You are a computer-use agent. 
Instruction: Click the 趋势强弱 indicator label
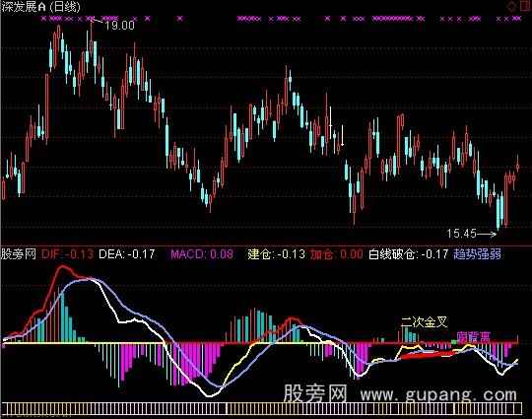478,254
